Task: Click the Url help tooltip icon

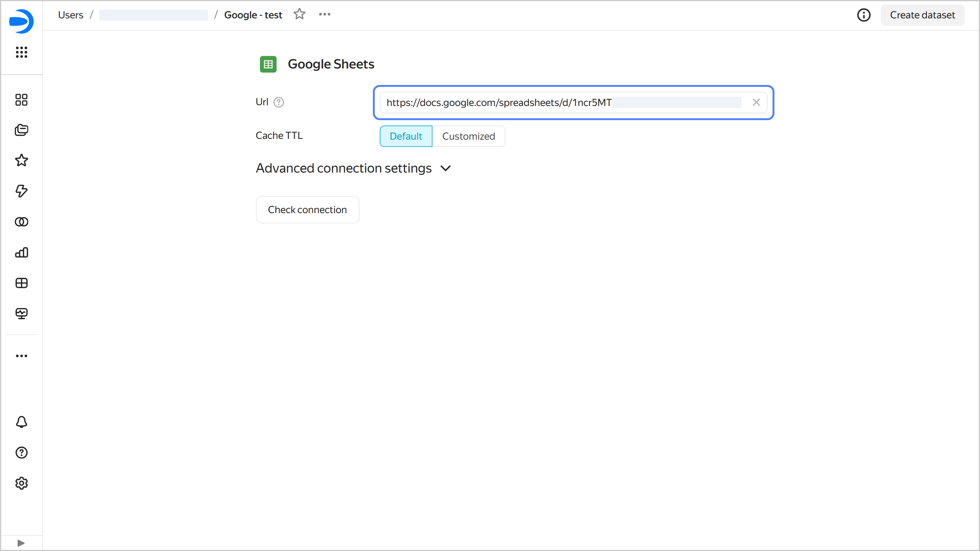Action: [279, 103]
